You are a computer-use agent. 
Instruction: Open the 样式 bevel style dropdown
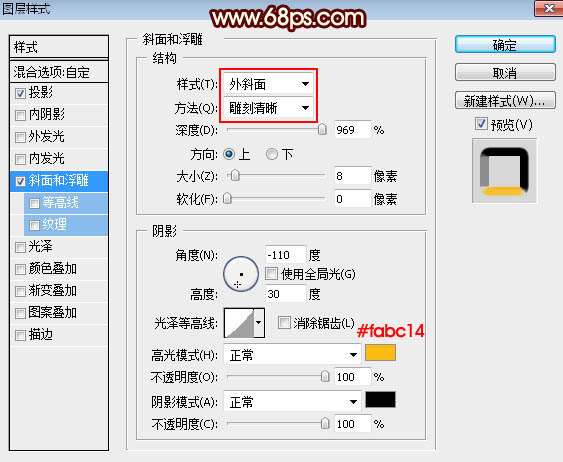pos(269,84)
